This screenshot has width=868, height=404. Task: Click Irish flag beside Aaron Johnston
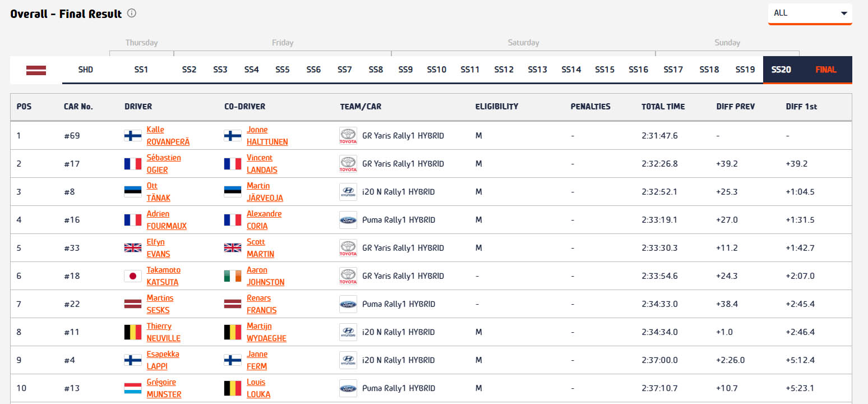coord(233,276)
